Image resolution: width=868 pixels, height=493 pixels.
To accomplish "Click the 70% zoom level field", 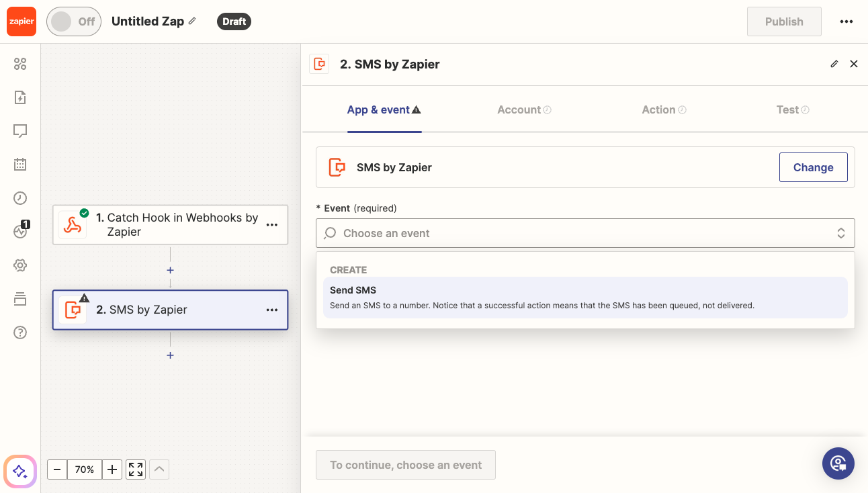I will point(85,469).
